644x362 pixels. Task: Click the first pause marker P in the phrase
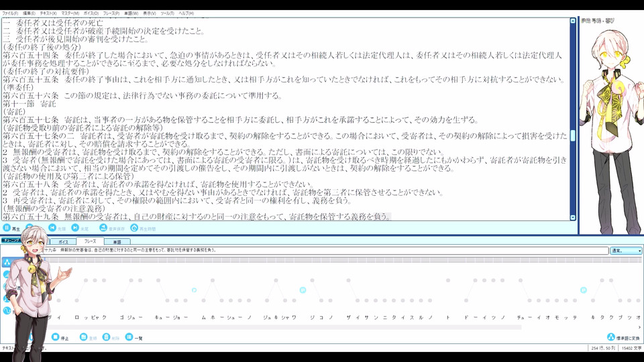tap(195, 290)
